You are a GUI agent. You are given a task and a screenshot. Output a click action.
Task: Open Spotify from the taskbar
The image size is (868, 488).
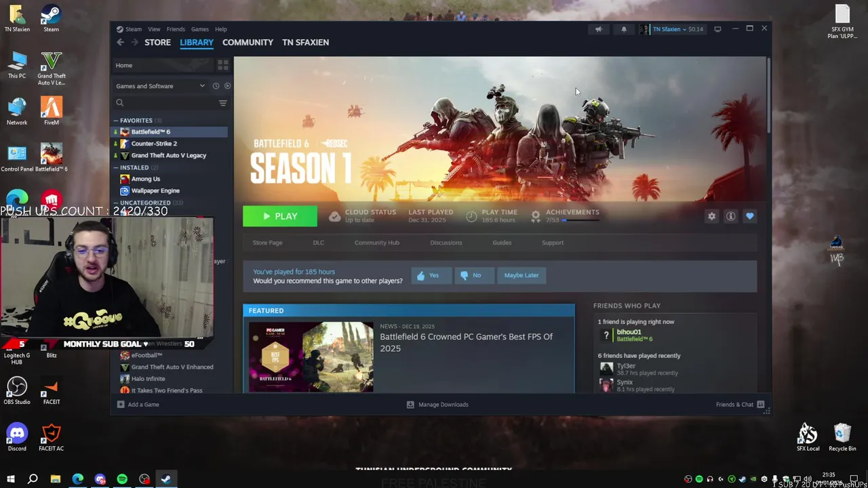click(122, 479)
